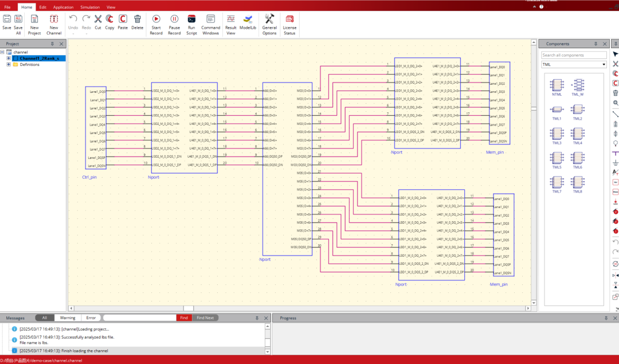Filter messages by Warning
The image size is (619, 364).
68,318
